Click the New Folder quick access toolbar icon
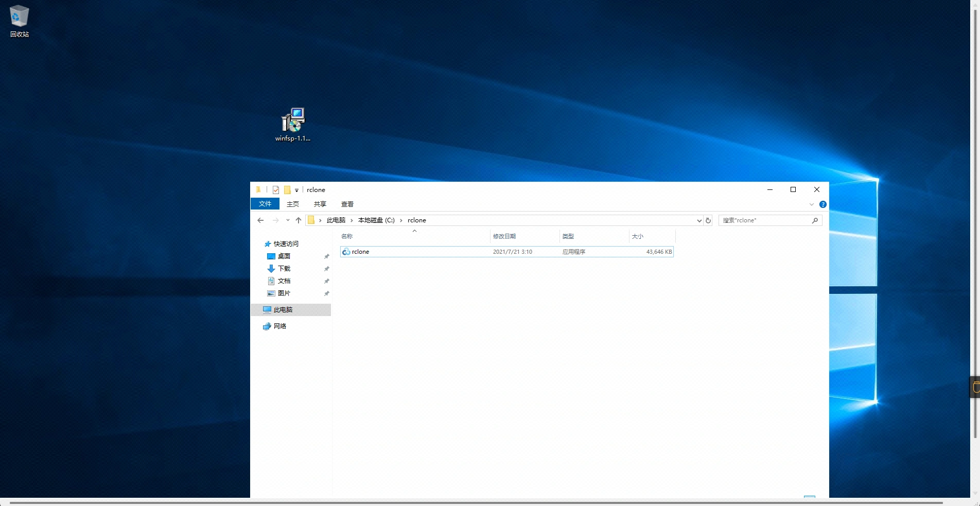This screenshot has height=506, width=980. tap(287, 190)
